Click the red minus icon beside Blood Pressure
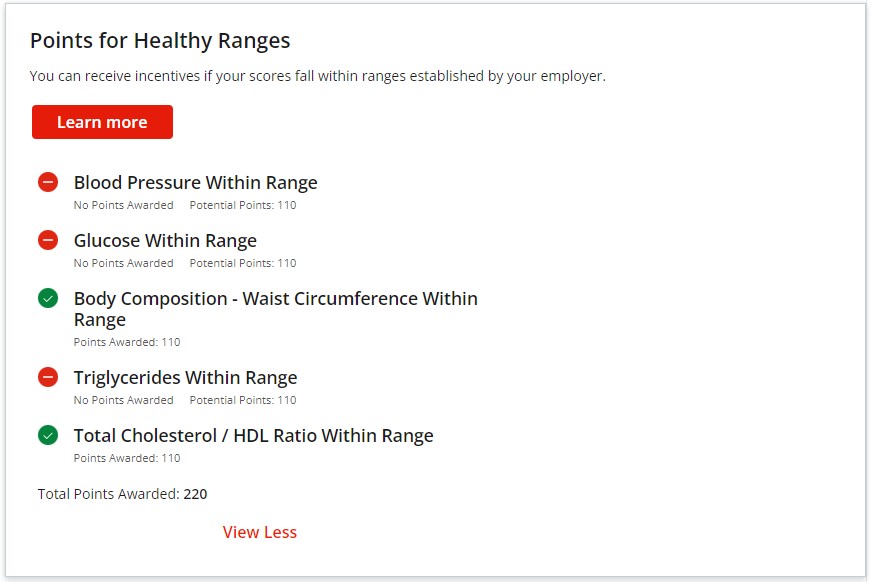 click(48, 182)
